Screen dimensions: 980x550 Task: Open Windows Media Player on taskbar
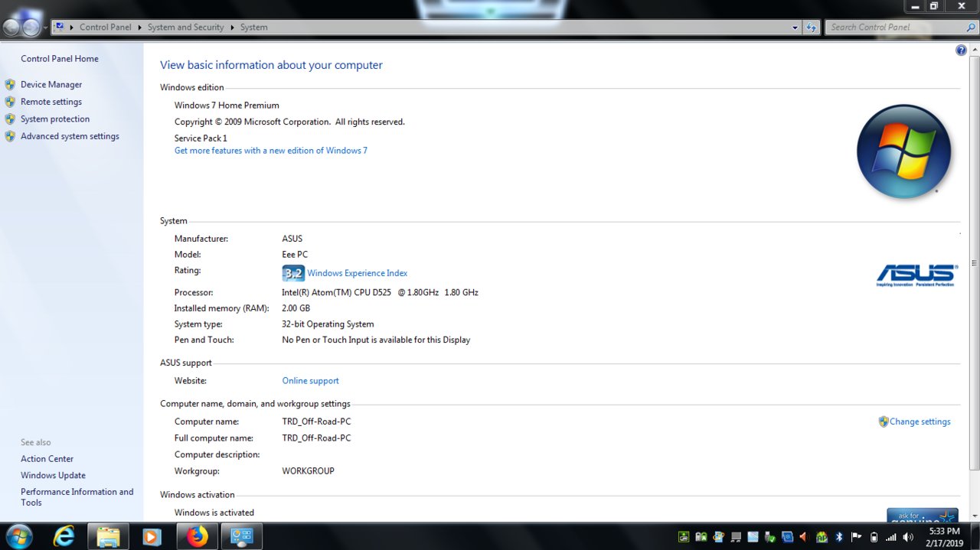click(152, 537)
